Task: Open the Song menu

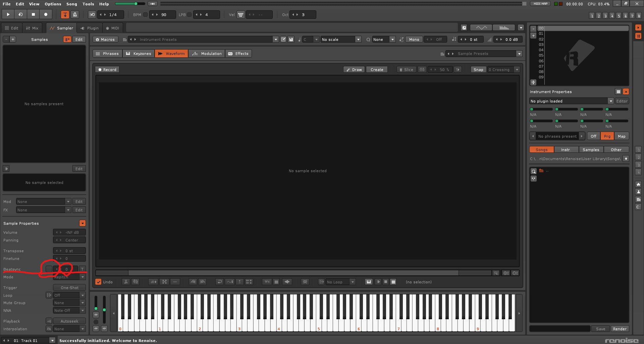Action: tap(71, 4)
